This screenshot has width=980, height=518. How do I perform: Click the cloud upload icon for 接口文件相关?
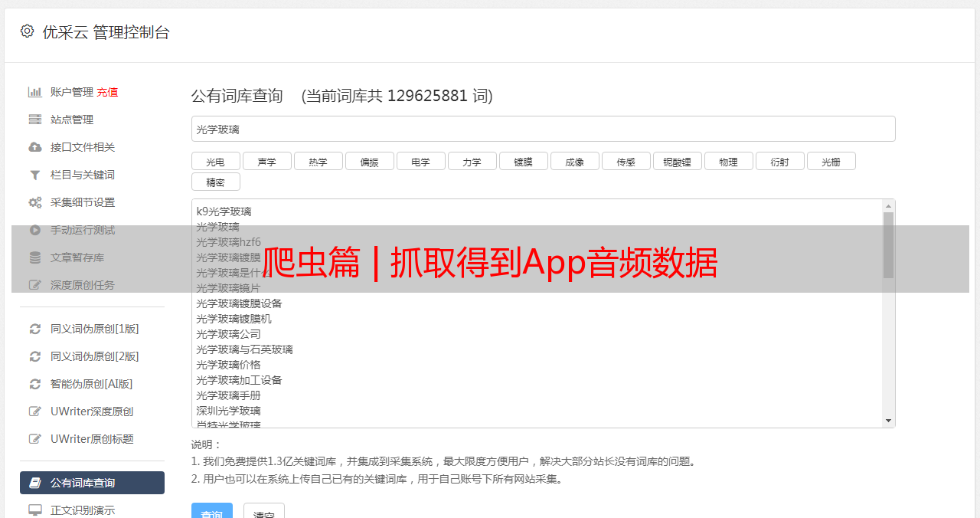point(34,147)
